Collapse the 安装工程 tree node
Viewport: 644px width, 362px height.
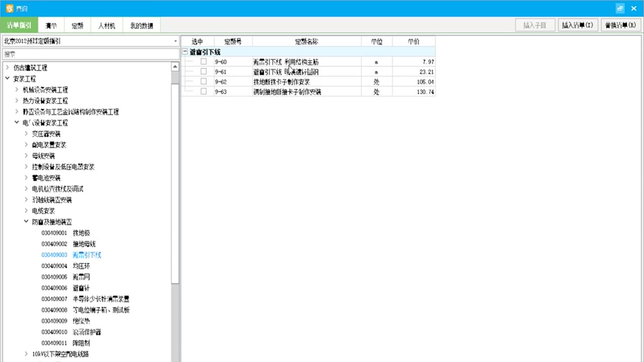coord(7,78)
